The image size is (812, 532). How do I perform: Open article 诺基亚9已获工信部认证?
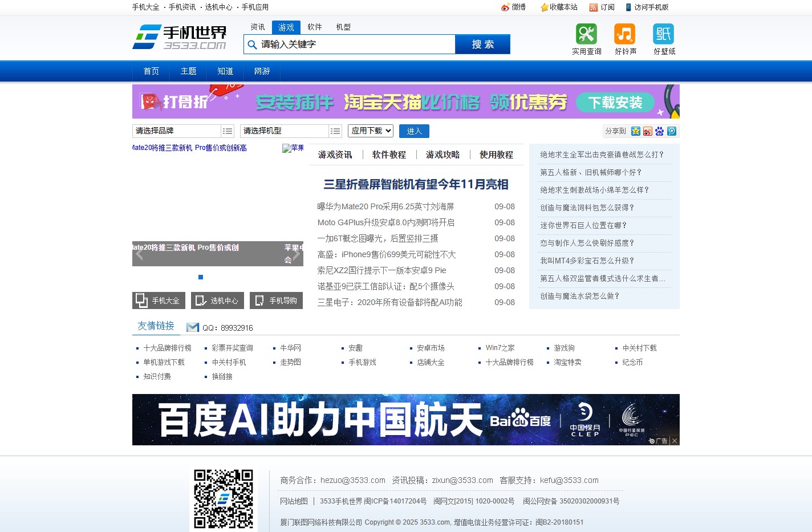[x=385, y=286]
